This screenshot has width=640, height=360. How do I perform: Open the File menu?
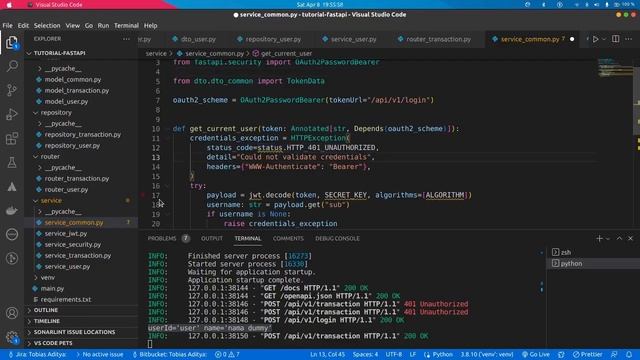click(x=7, y=25)
